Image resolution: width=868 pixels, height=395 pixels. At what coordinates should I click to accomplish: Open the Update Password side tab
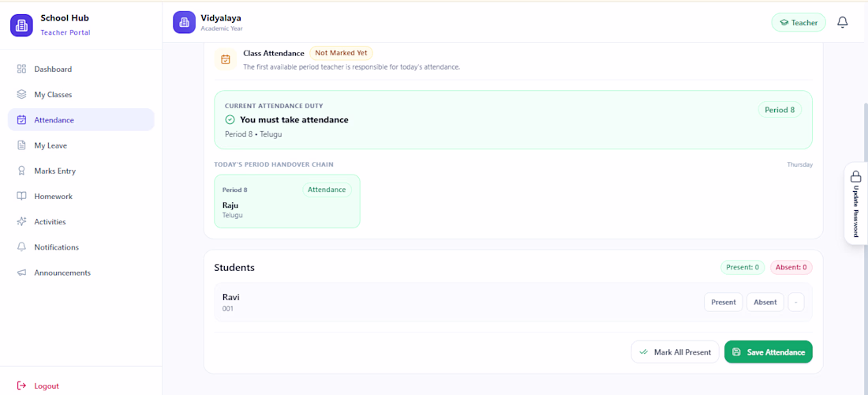855,203
